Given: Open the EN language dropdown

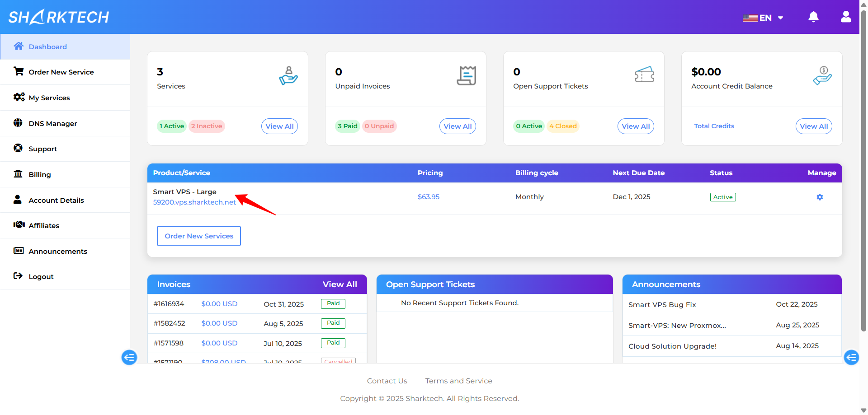Looking at the screenshot, I should pos(763,18).
